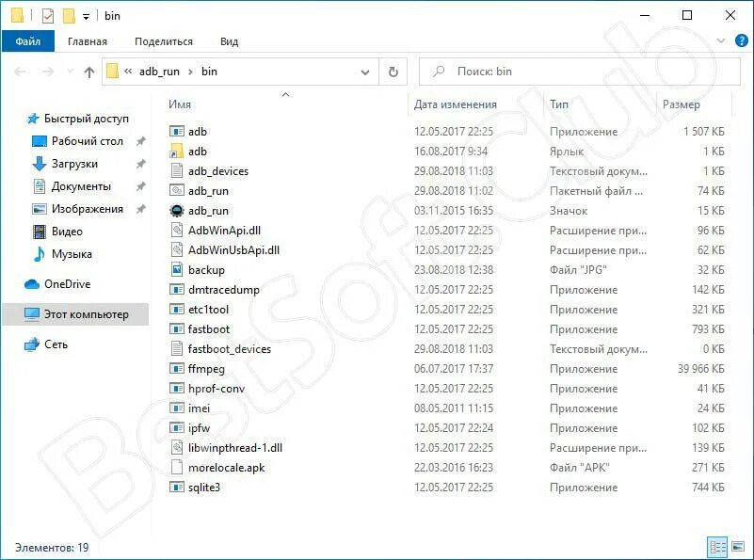
Task: Open the Главная ribbon tab
Action: (88, 41)
